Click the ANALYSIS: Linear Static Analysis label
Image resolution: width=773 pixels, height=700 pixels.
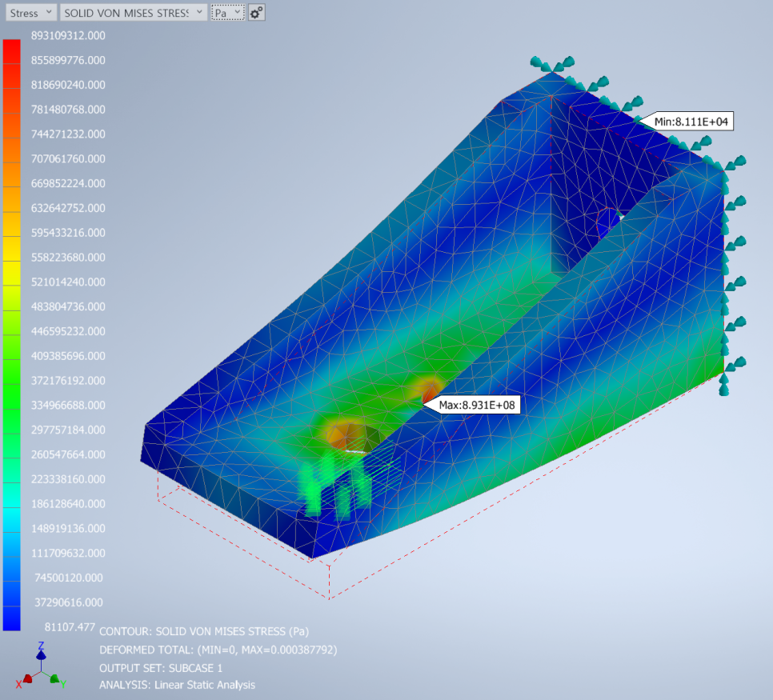click(x=177, y=685)
